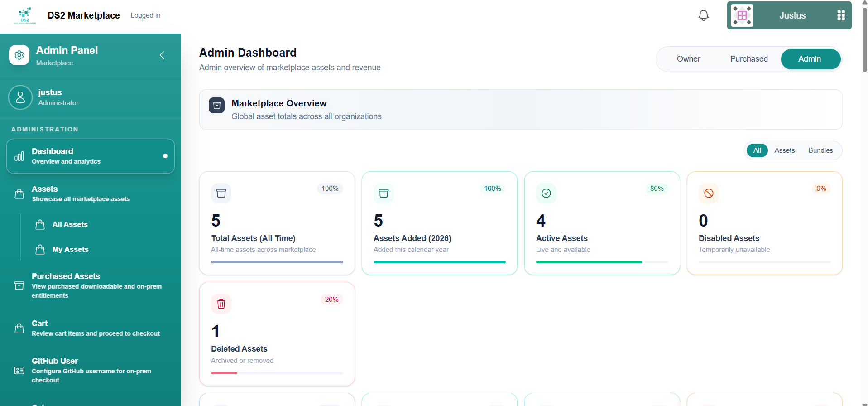Click the ADMINISTRATION section label
The width and height of the screenshot is (868, 406).
click(x=45, y=129)
